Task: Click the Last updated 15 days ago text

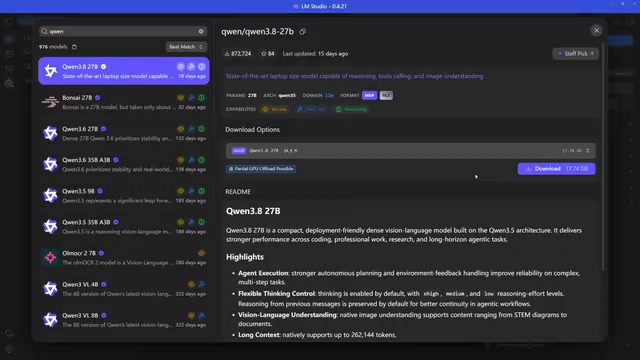Action: [315, 53]
